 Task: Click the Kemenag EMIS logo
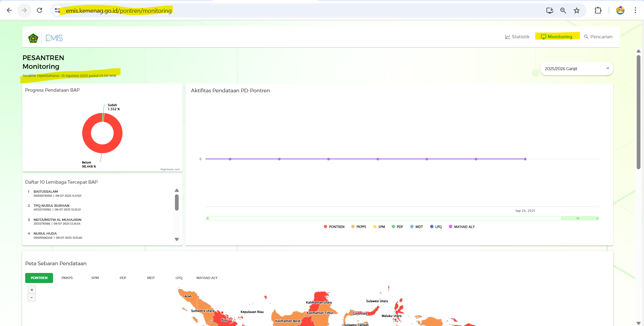click(46, 38)
